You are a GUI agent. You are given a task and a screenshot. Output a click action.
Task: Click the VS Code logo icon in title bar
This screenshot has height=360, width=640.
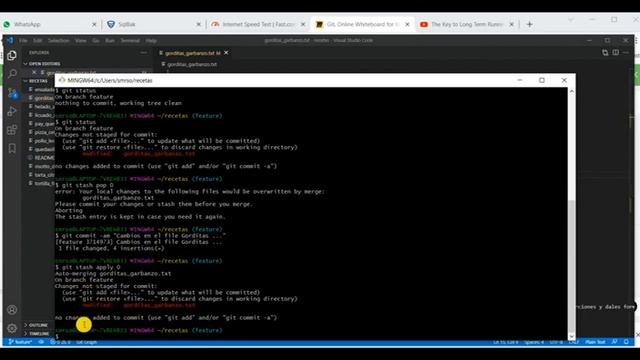click(x=10, y=40)
